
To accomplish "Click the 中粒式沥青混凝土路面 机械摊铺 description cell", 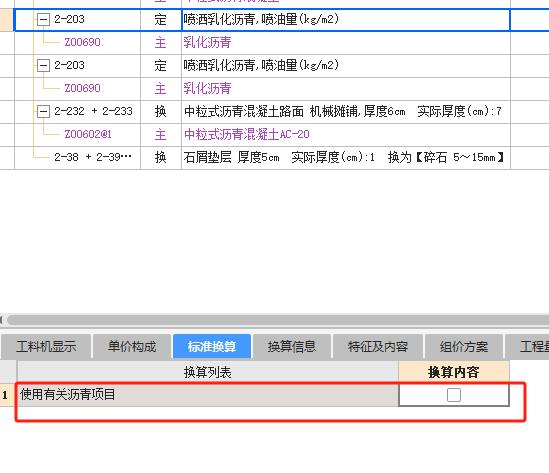I will coord(346,112).
